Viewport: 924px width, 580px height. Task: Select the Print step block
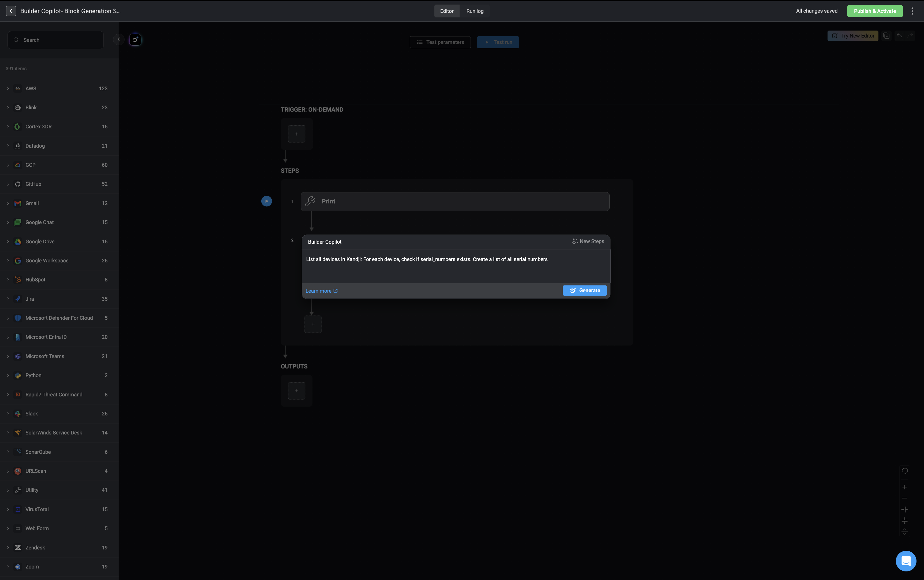tap(455, 201)
